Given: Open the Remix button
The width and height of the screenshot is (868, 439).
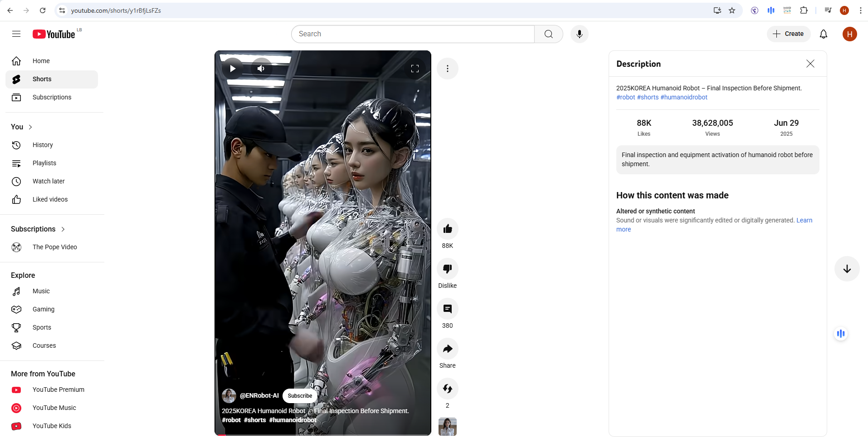Looking at the screenshot, I should (448, 389).
